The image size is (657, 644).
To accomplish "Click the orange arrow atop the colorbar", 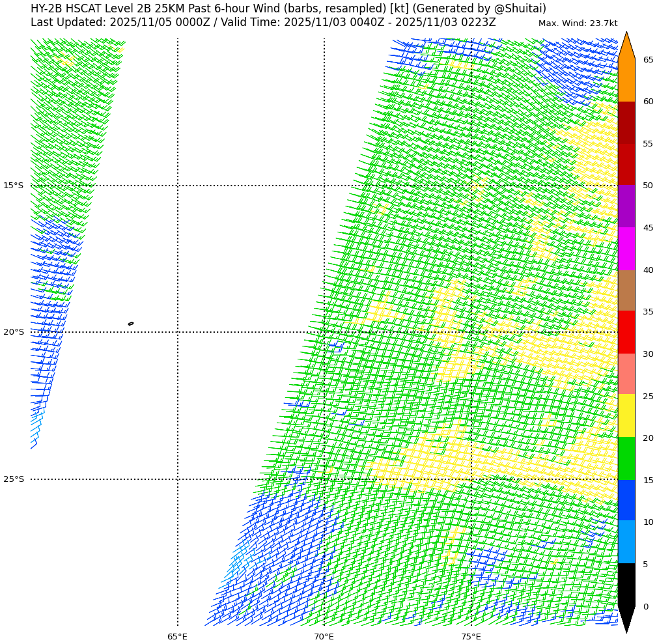I will [626, 47].
